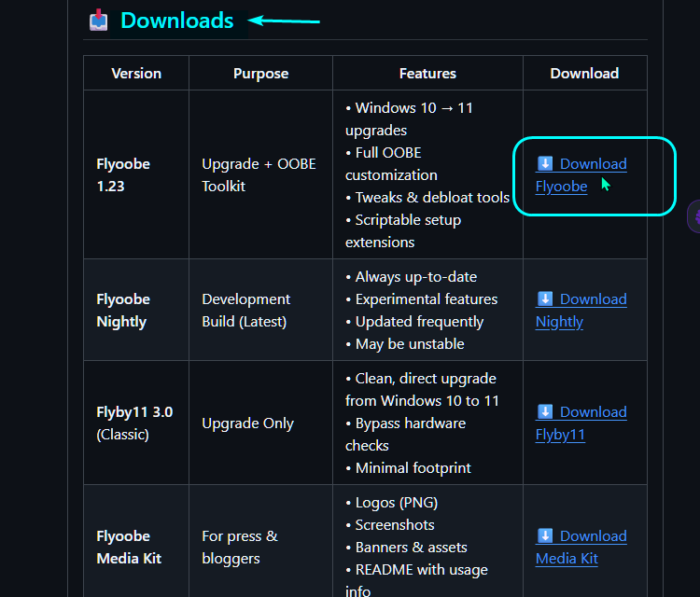This screenshot has height=597, width=700.
Task: Click 'Full OOBE customization' feature text
Action: pyautogui.click(x=391, y=164)
